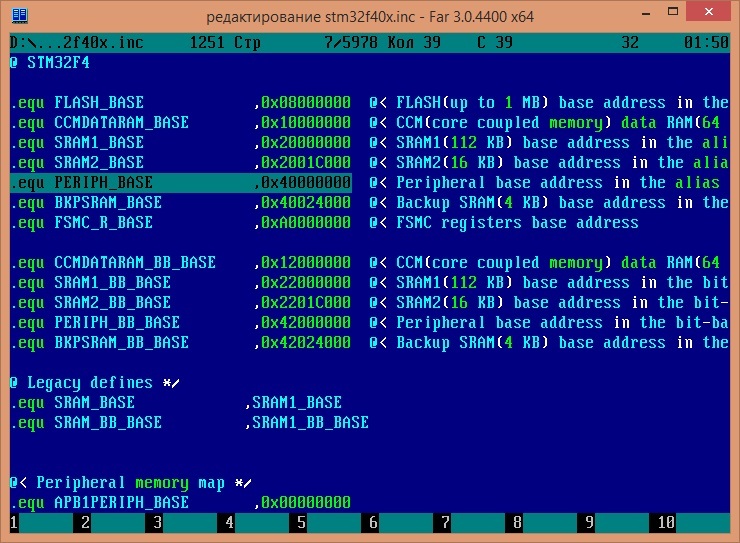Viewport: 740px width, 543px height.
Task: Maximize the Far editor window
Action: 673,12
